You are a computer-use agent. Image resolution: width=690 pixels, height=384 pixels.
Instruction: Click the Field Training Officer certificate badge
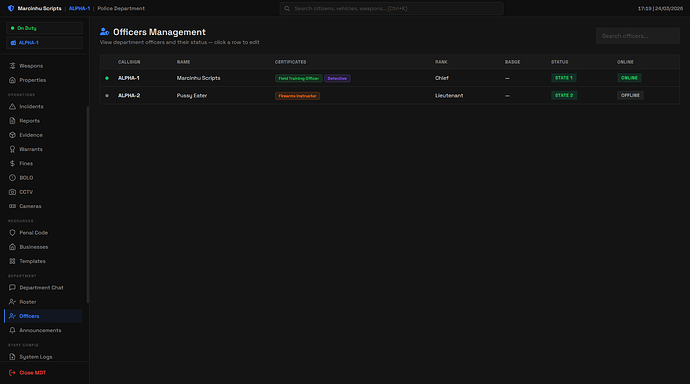coord(298,78)
